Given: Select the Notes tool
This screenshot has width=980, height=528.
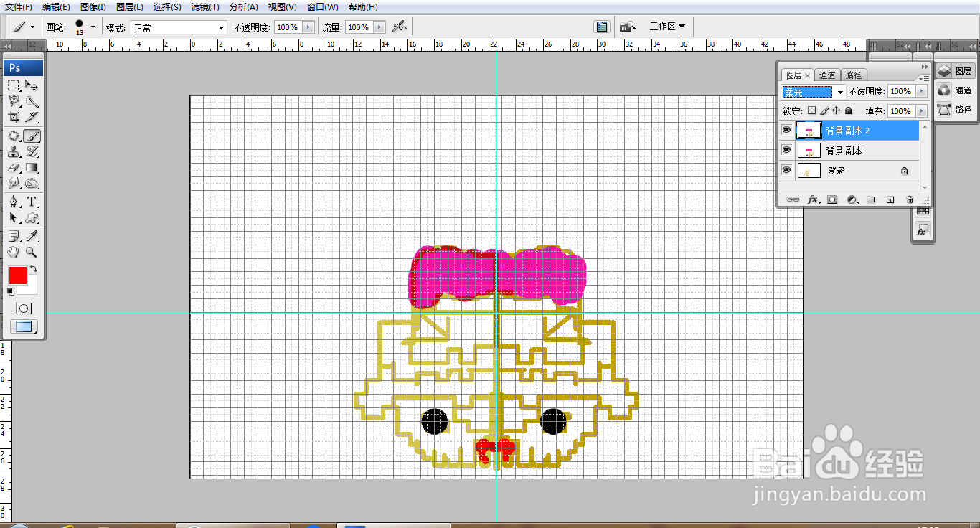Looking at the screenshot, I should coord(14,236).
